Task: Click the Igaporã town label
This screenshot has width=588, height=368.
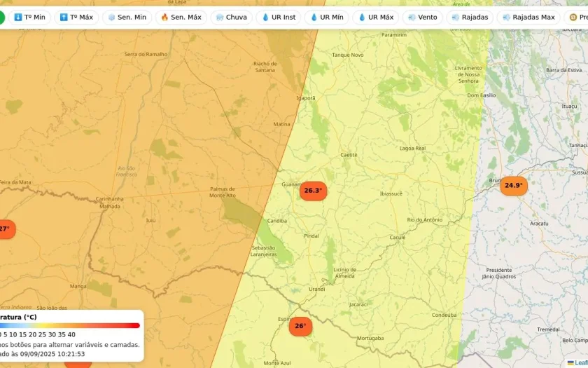Action: [306, 98]
